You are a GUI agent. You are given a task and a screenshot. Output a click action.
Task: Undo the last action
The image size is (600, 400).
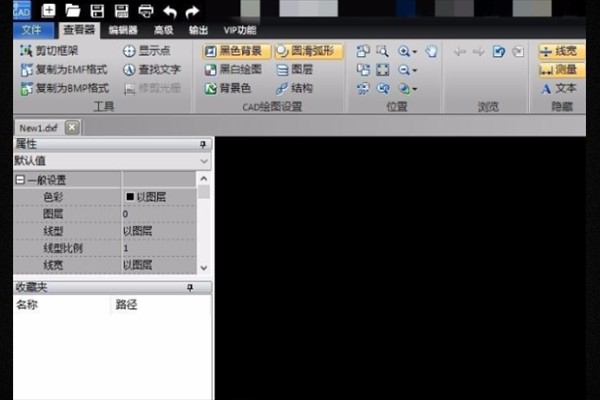(170, 11)
